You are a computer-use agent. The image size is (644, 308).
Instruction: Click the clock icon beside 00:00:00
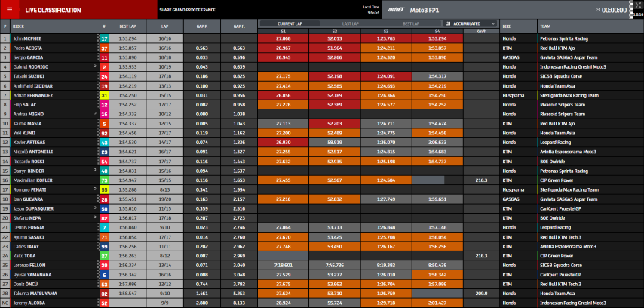click(x=597, y=10)
